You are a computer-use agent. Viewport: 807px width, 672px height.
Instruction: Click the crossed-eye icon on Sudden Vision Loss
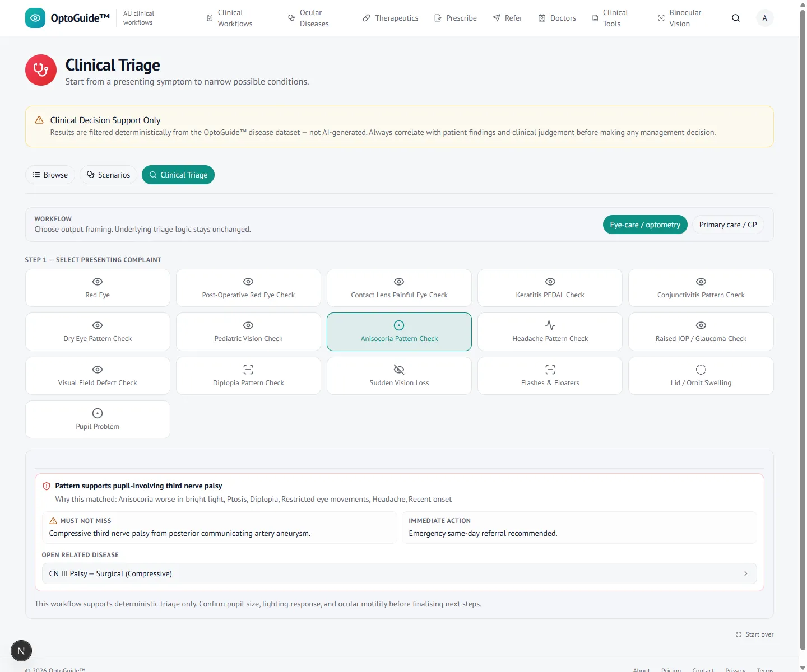pos(399,370)
